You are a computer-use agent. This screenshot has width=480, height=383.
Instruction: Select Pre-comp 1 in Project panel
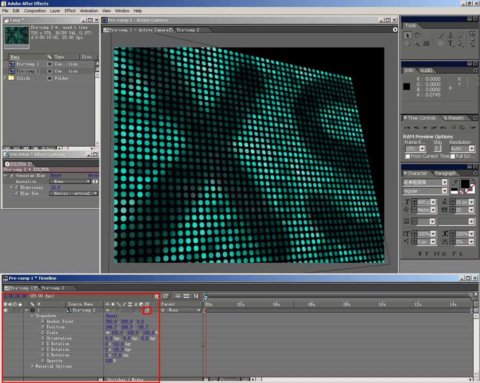pos(28,64)
